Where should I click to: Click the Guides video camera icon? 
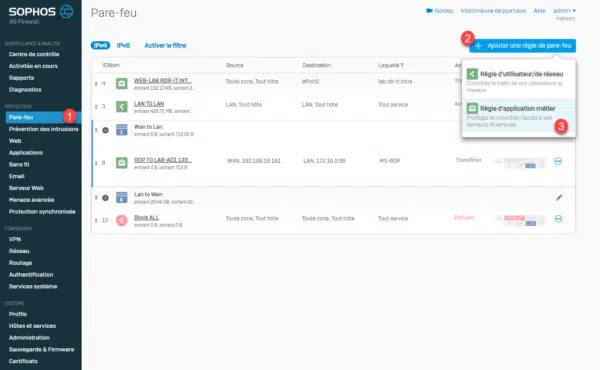429,11
